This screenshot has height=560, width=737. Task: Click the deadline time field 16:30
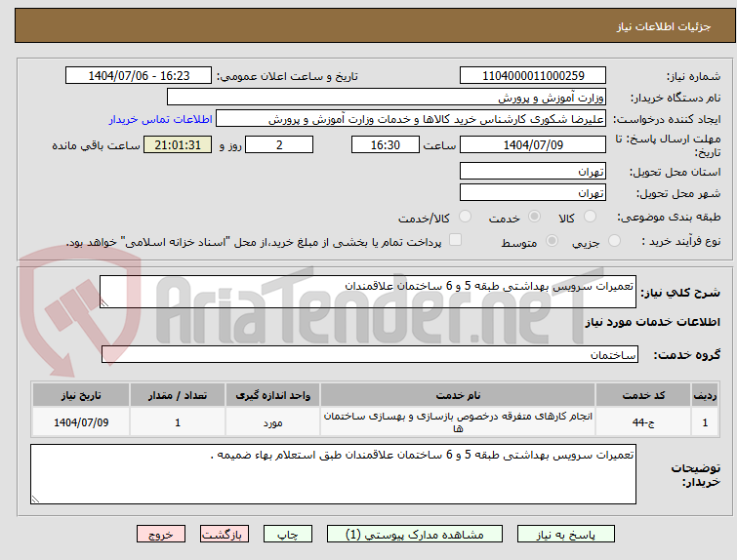tap(386, 144)
